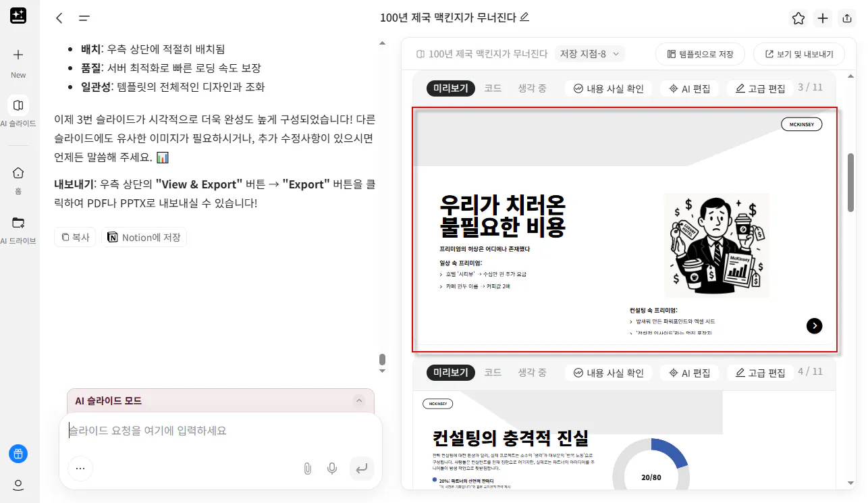Click the chat scroll up arrow
This screenshot has width=868, height=503.
(382, 43)
